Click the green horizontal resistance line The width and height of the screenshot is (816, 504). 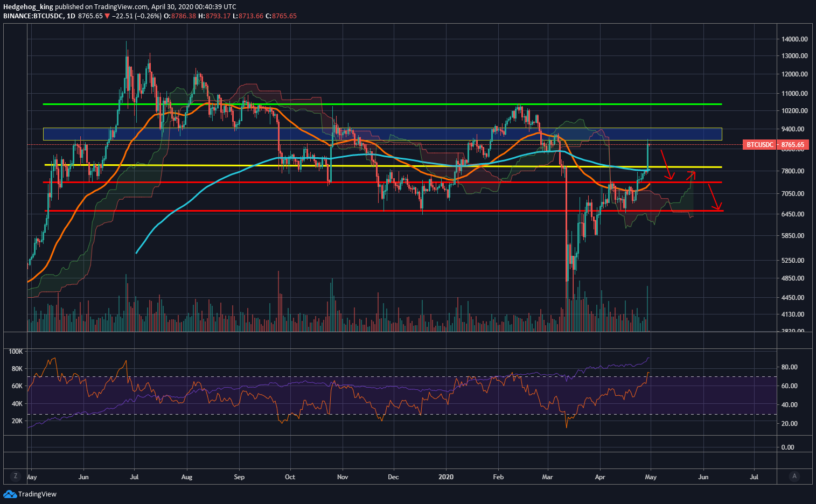pyautogui.click(x=382, y=104)
